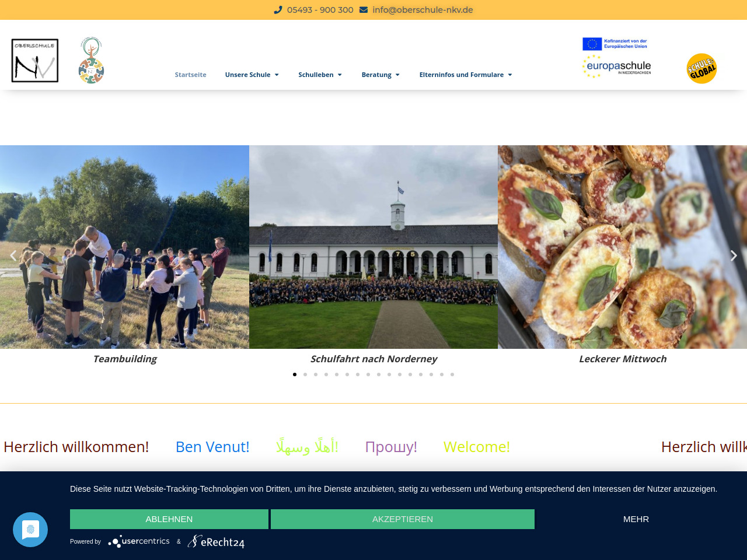Image resolution: width=747 pixels, height=560 pixels.
Task: Expand the Unsere Schule dropdown
Action: tap(252, 75)
